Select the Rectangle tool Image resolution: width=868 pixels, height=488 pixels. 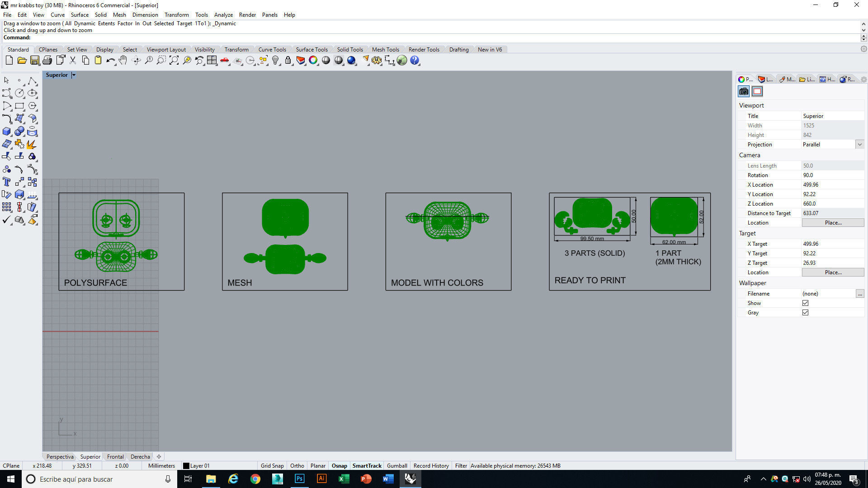tap(19, 106)
